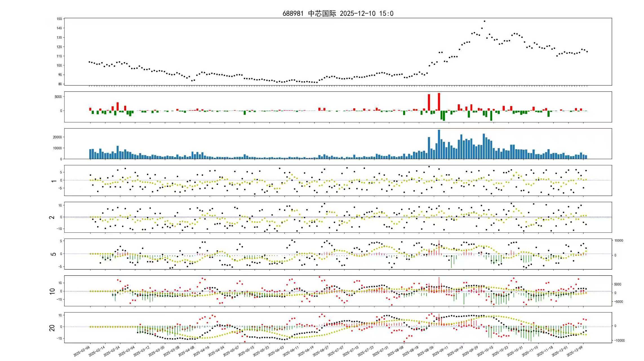Viewport: 644px width, 361px height.
Task: Click the tallest blue volume bar
Action: tap(439, 144)
